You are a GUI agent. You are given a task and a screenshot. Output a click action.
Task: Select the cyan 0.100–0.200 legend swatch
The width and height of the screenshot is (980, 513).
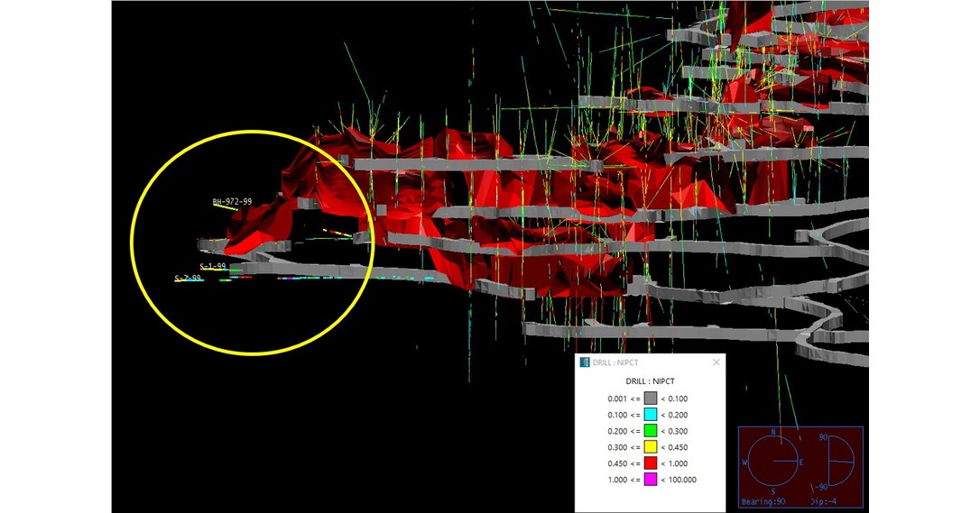(x=650, y=415)
